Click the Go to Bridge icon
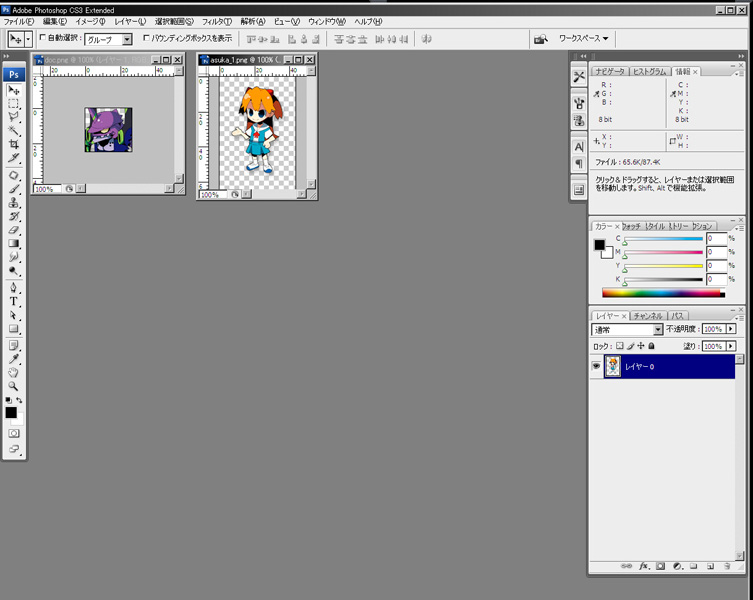753x600 pixels. (x=541, y=39)
